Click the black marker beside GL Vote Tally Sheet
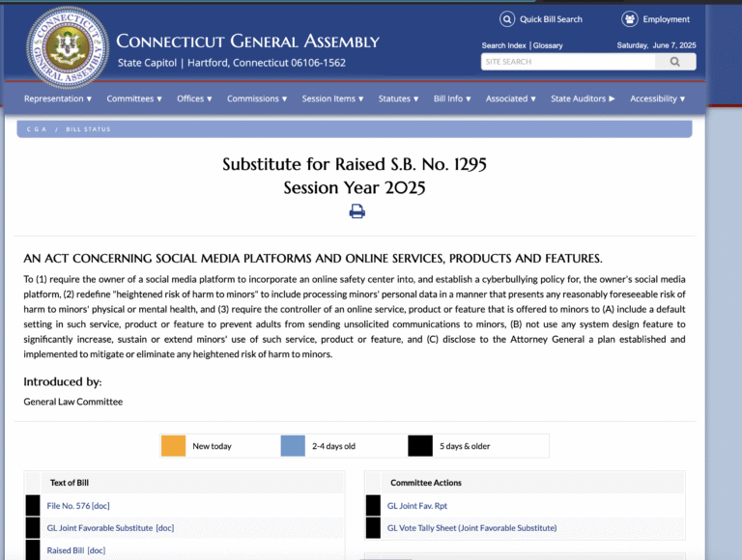The height and width of the screenshot is (560, 742). point(373,528)
